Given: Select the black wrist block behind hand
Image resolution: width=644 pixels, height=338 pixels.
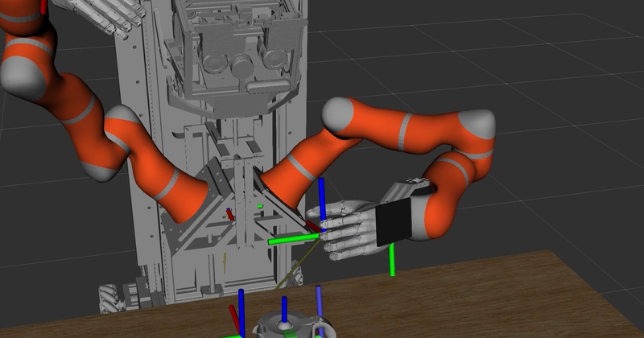Looking at the screenshot, I should click(394, 222).
